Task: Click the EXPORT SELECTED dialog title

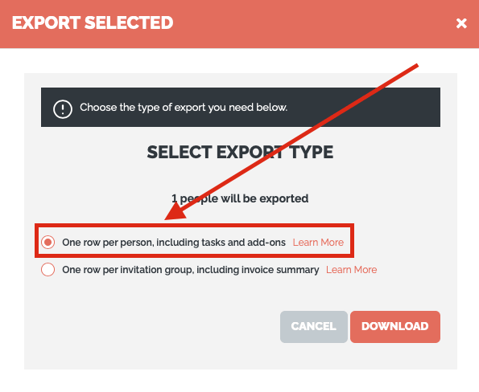Action: (93, 23)
